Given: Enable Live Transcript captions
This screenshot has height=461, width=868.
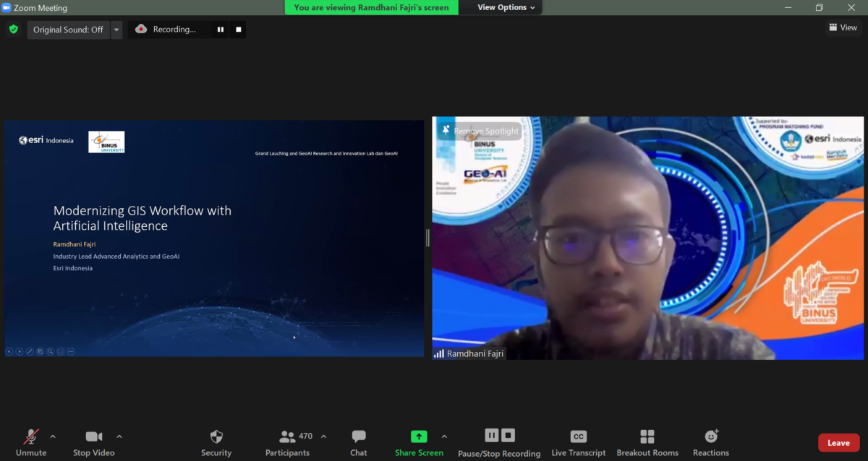Looking at the screenshot, I should (579, 443).
